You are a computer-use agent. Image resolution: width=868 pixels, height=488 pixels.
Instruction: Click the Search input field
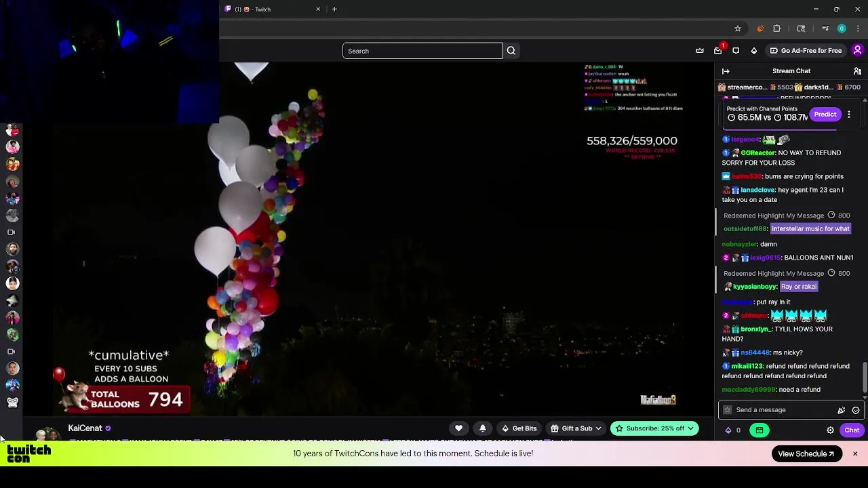(x=422, y=51)
